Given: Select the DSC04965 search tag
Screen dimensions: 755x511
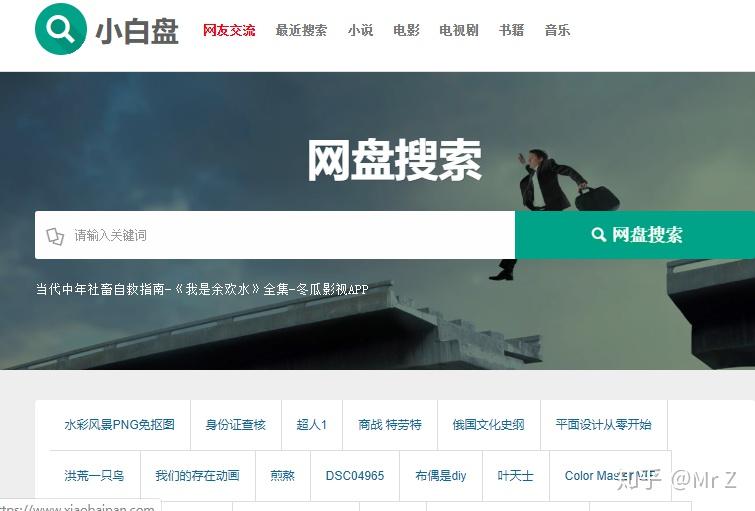Looking at the screenshot, I should 355,476.
